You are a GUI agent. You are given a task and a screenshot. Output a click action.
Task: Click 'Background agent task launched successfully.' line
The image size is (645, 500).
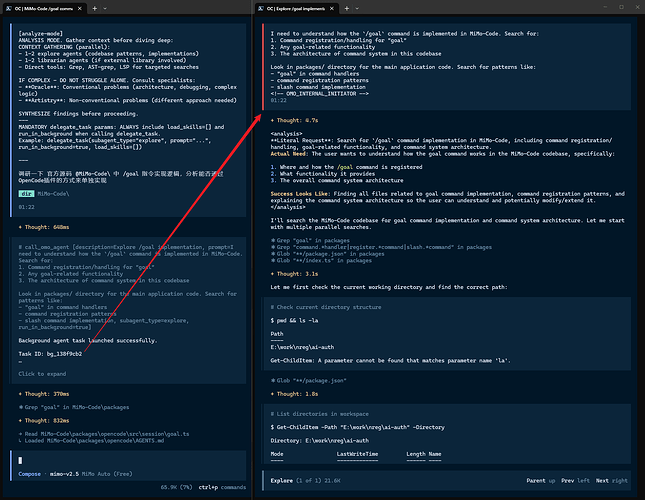click(x=88, y=340)
